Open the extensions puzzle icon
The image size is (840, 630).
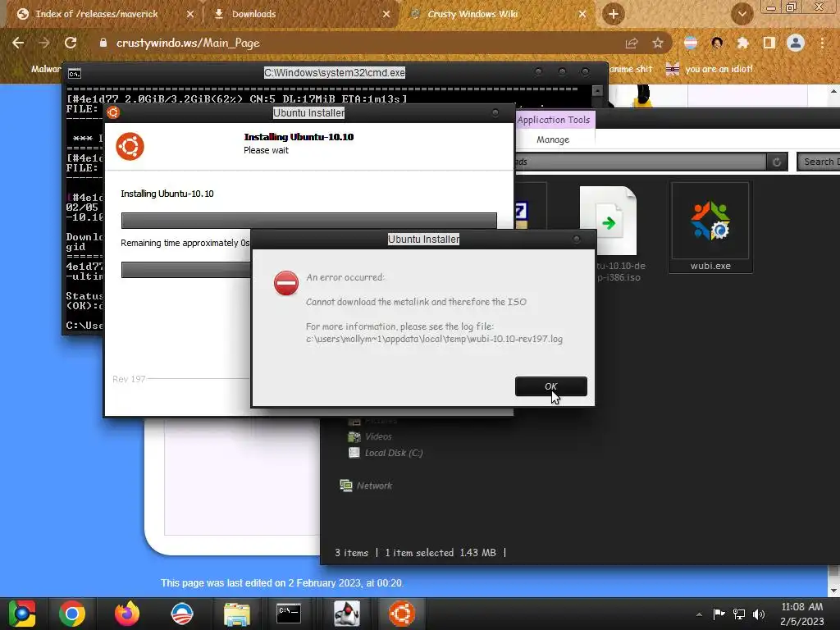click(743, 43)
